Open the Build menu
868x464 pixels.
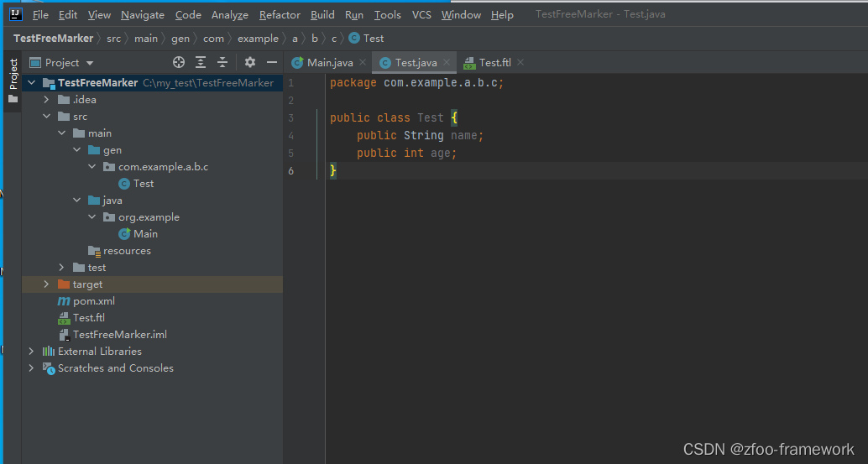point(322,15)
